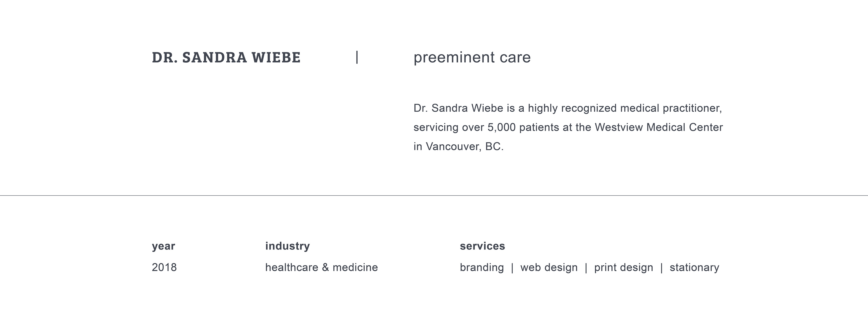Open the "print design" service

point(623,268)
